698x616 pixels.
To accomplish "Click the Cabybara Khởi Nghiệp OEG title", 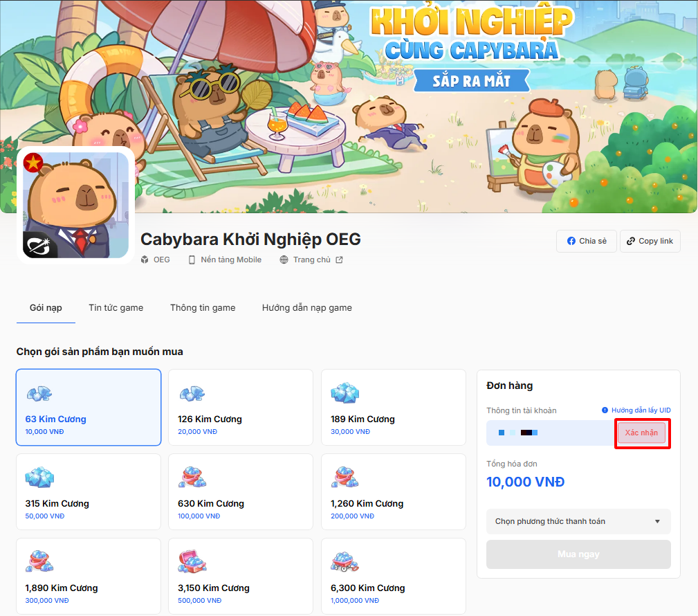I will [x=250, y=239].
